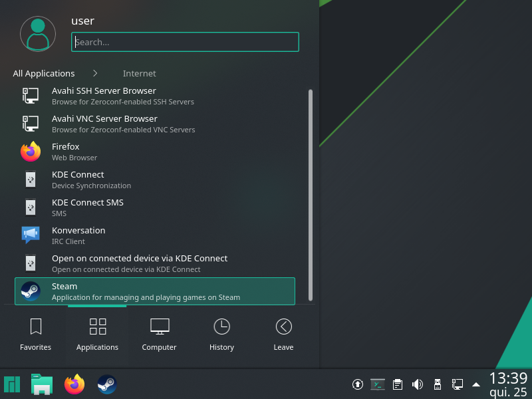532x399 pixels.
Task: Open Avahi VNC Server Browser icon
Action: [31, 124]
